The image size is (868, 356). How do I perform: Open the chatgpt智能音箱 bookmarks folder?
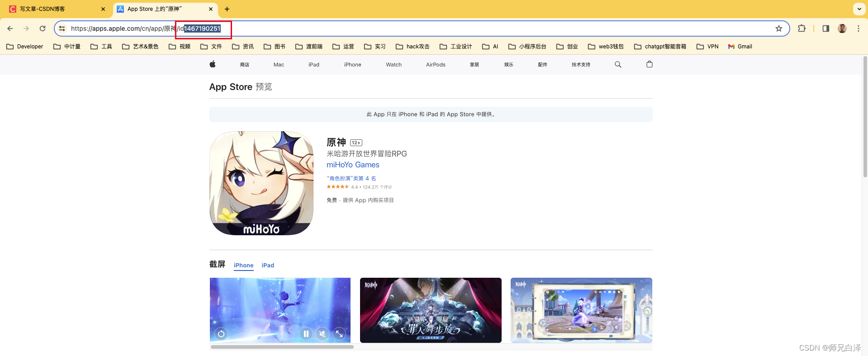660,47
